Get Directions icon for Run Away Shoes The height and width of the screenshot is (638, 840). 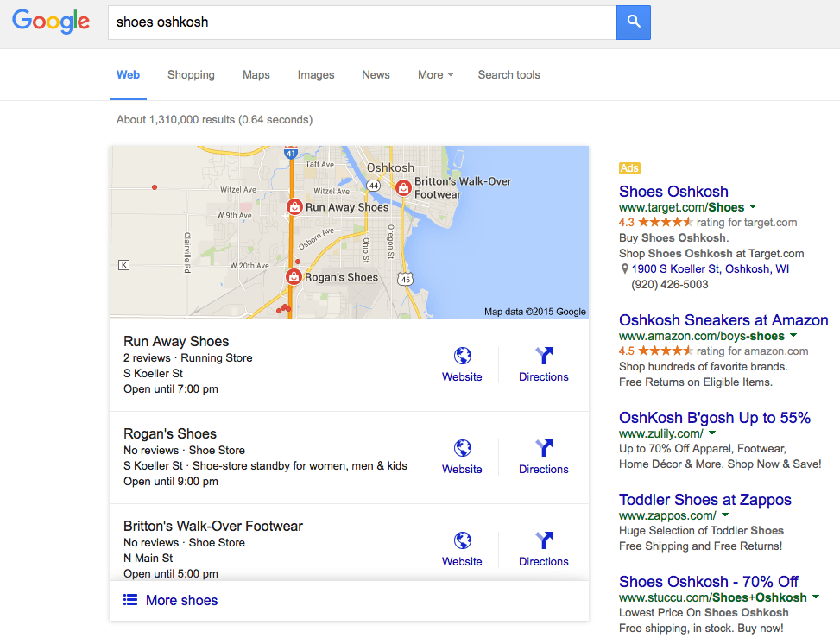544,356
